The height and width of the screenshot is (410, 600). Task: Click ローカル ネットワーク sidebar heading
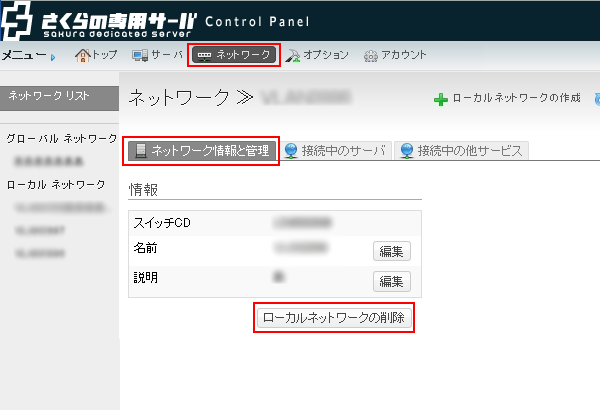(x=56, y=185)
